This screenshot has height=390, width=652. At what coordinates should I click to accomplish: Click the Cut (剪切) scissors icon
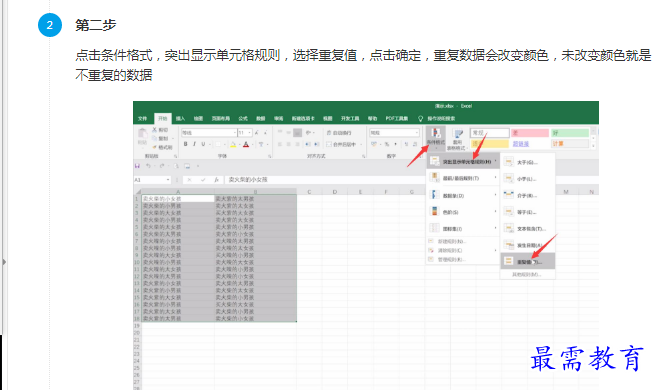point(155,130)
